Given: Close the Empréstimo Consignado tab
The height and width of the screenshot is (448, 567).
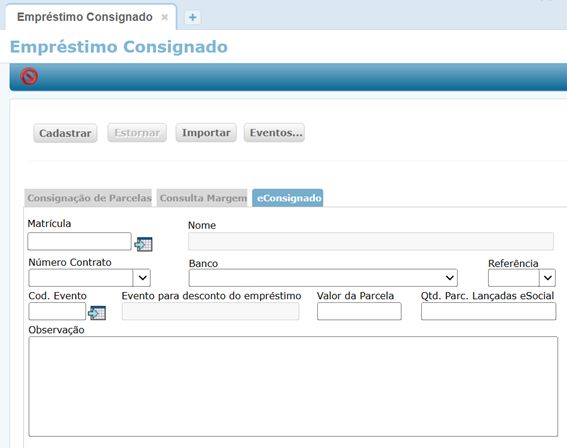Looking at the screenshot, I should [x=165, y=17].
